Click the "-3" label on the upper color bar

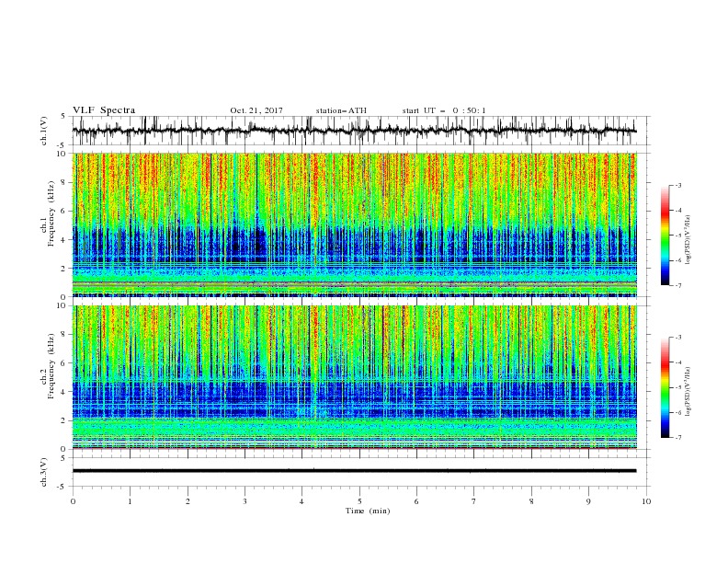pos(677,185)
